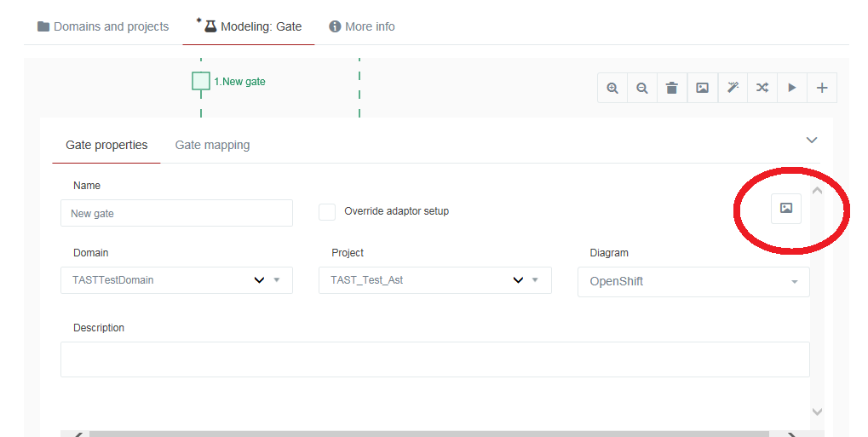Delete using the trash can icon
868x437 pixels.
click(x=672, y=88)
